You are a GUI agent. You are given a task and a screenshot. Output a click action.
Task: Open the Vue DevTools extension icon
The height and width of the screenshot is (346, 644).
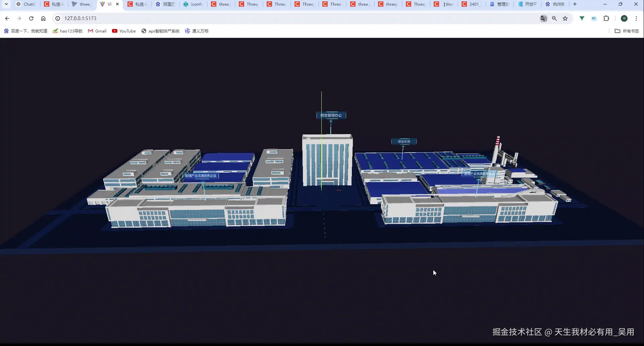coord(582,18)
